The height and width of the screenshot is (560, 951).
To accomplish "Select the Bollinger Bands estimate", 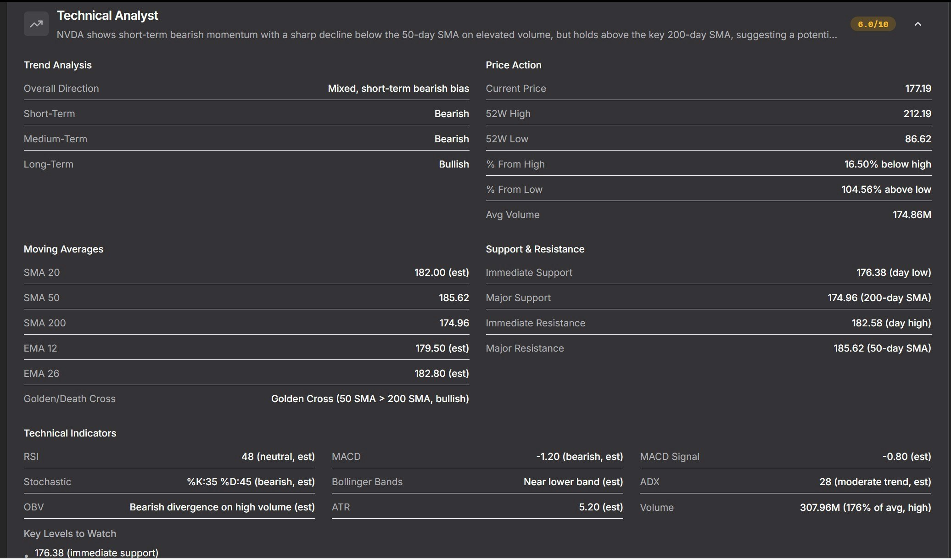I will [x=573, y=482].
